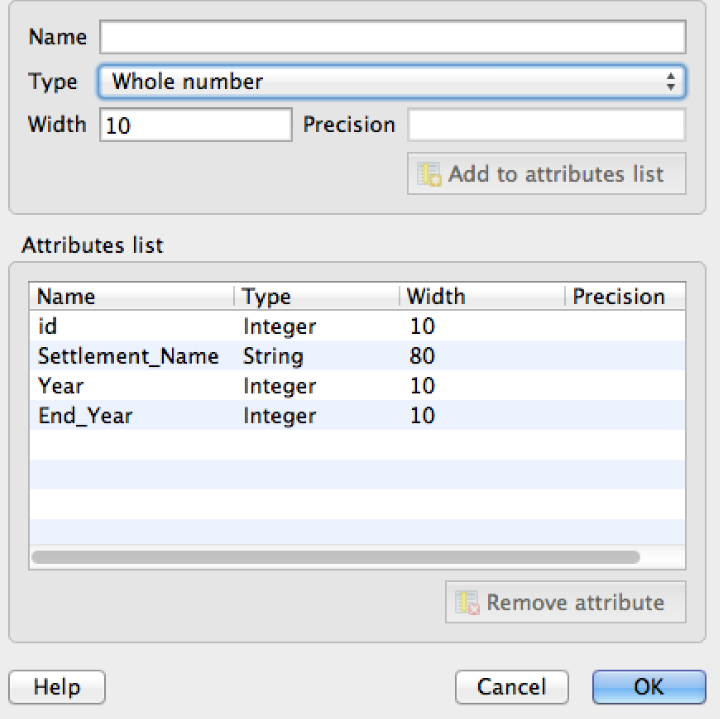Click the horizontal scrollbar in attributes list

point(336,557)
